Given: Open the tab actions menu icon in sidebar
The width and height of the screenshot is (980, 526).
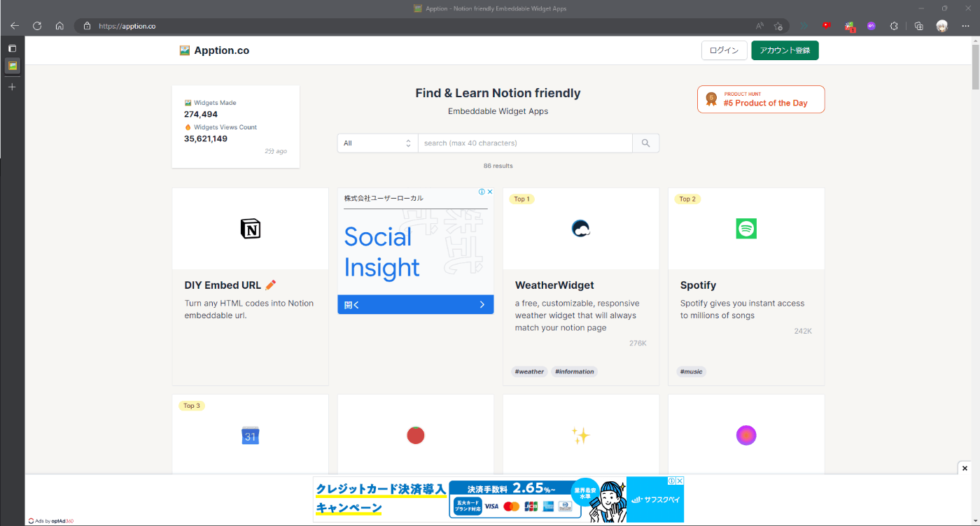Looking at the screenshot, I should point(12,48).
